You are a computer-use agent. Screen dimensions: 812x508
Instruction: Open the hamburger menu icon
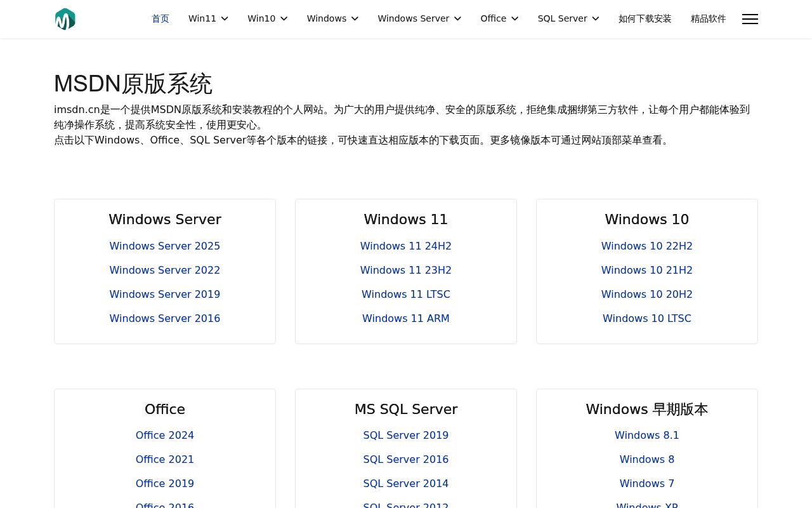coord(750,19)
